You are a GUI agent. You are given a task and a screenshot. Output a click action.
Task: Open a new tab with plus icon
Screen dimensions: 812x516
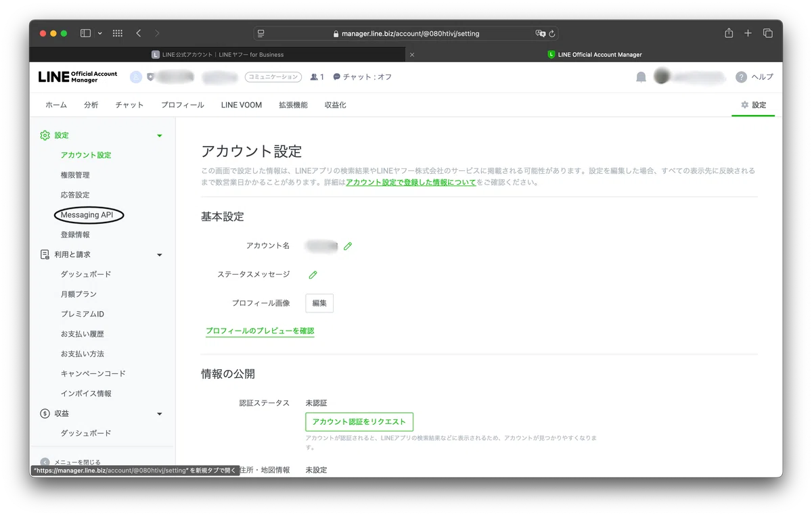click(748, 33)
